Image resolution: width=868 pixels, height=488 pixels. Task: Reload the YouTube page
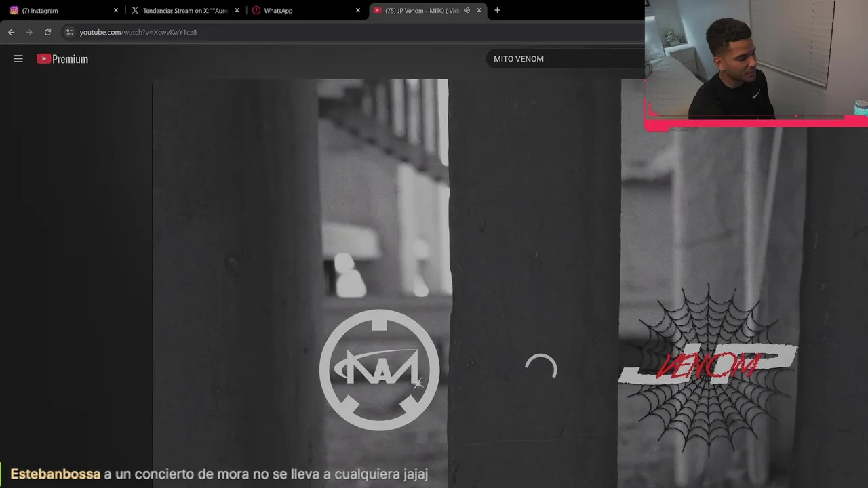(47, 32)
